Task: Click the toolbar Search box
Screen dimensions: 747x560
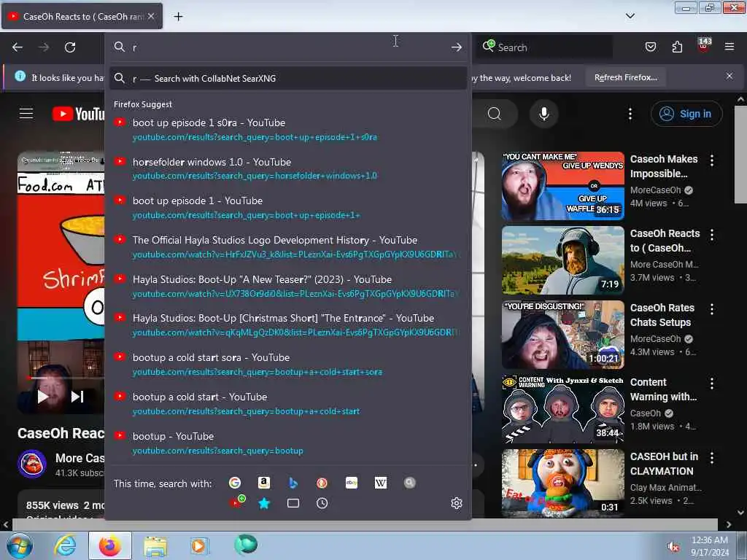Action: tap(544, 47)
